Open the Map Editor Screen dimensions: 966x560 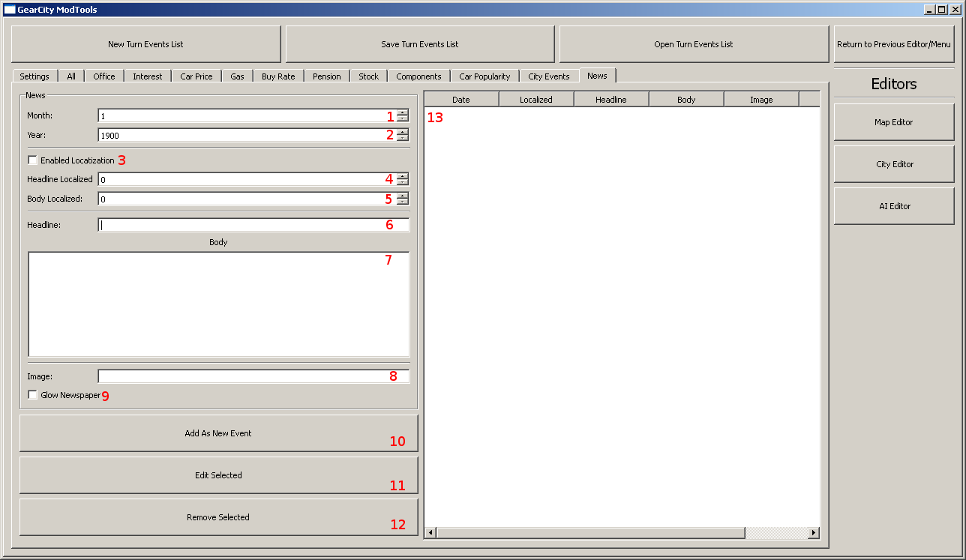893,122
